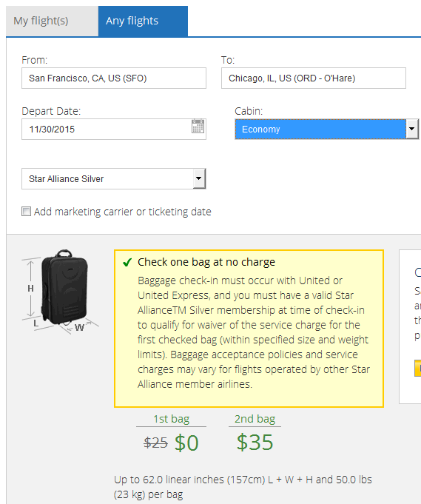Open the Depart Date calendar picker icon
This screenshot has width=421, height=504.
198,126
